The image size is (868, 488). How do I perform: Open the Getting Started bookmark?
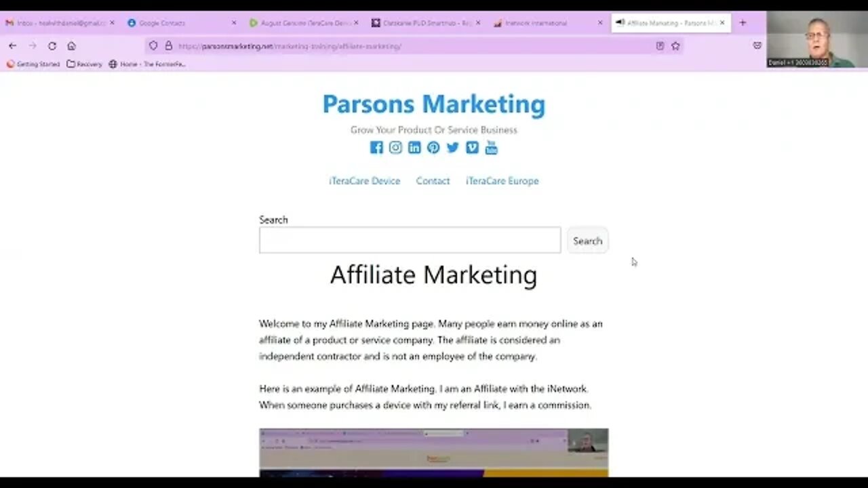click(33, 64)
